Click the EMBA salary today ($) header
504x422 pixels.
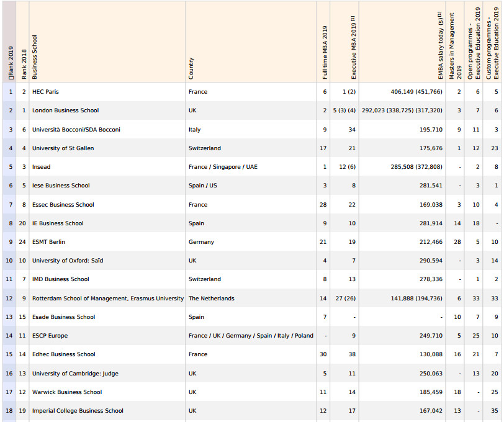402,42
